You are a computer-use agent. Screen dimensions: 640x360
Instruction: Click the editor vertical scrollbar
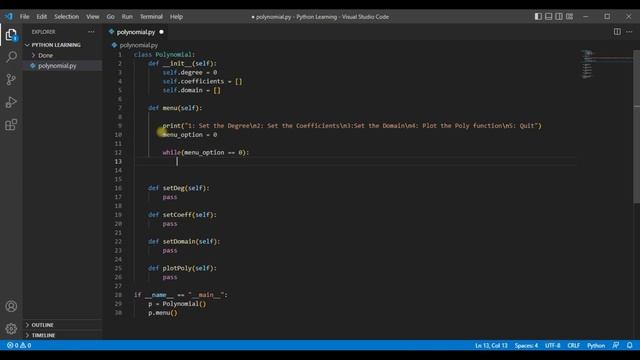coord(636,127)
